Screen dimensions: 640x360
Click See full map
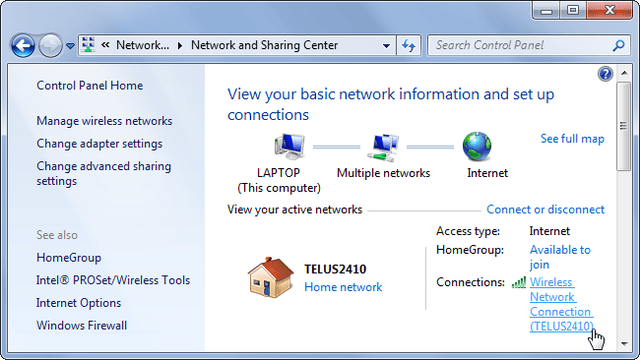[572, 139]
